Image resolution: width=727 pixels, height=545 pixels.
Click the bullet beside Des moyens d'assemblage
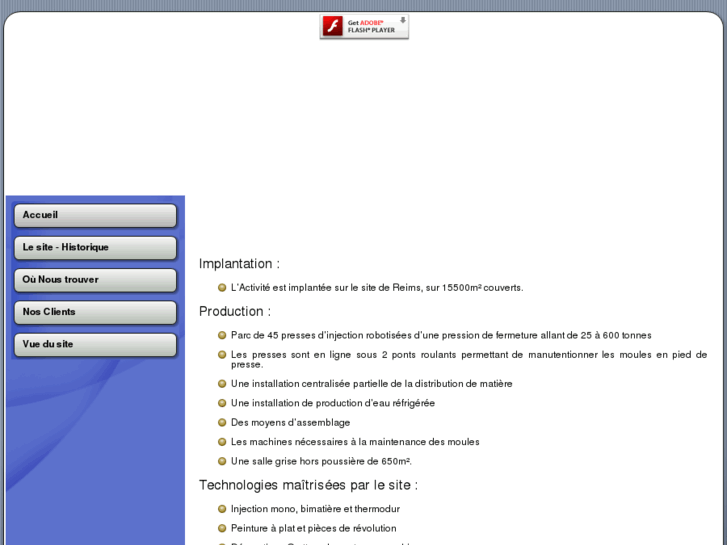[222, 422]
